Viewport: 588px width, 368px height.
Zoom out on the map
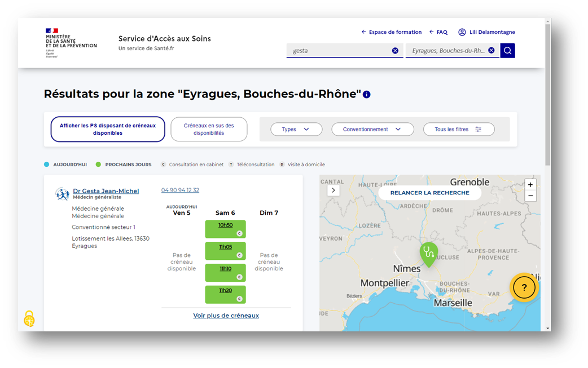pos(530,196)
